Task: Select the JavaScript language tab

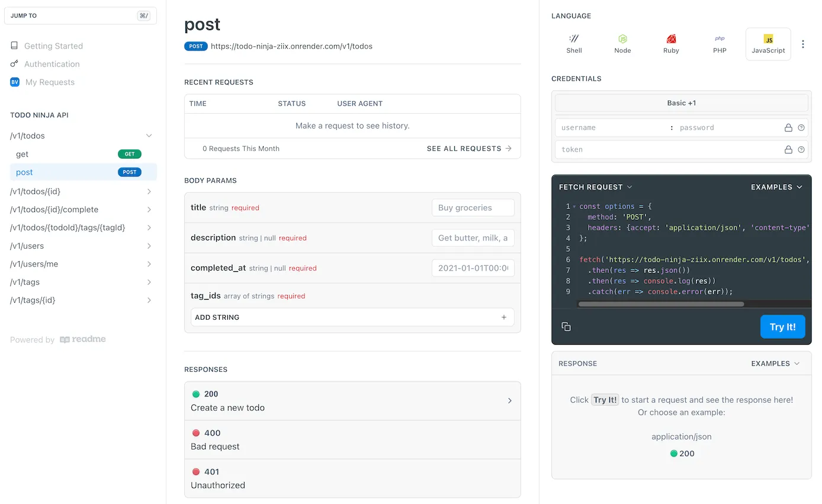Action: tap(768, 43)
